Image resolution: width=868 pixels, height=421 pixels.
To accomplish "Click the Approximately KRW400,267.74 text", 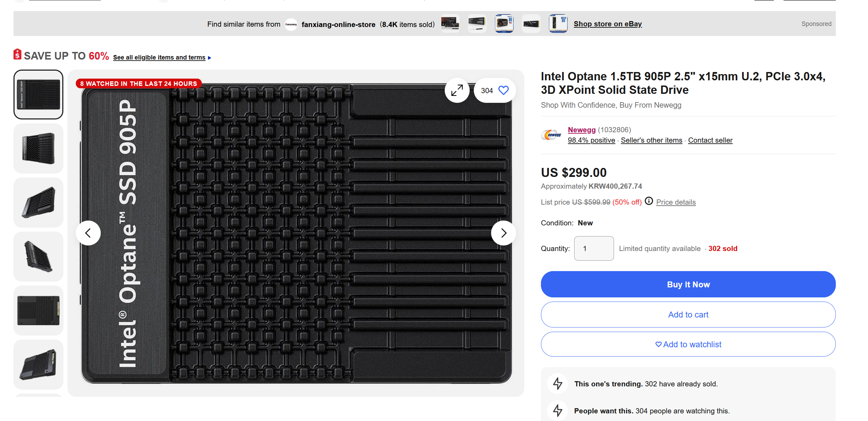I will [591, 186].
